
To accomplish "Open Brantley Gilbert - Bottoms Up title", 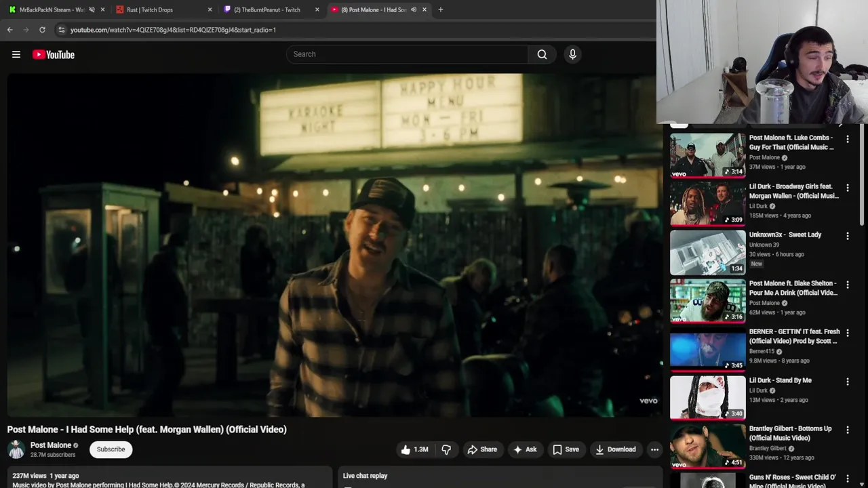I will point(791,433).
